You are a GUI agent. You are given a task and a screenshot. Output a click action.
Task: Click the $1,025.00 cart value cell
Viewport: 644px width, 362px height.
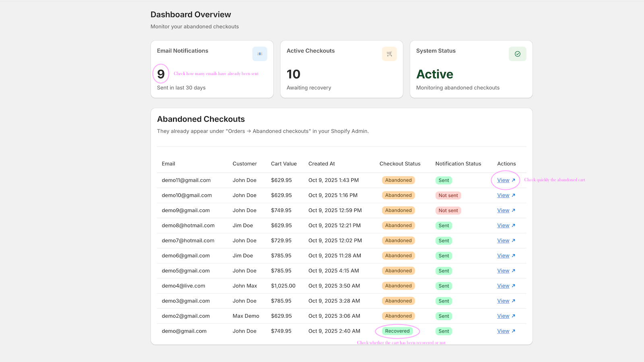[x=283, y=286]
